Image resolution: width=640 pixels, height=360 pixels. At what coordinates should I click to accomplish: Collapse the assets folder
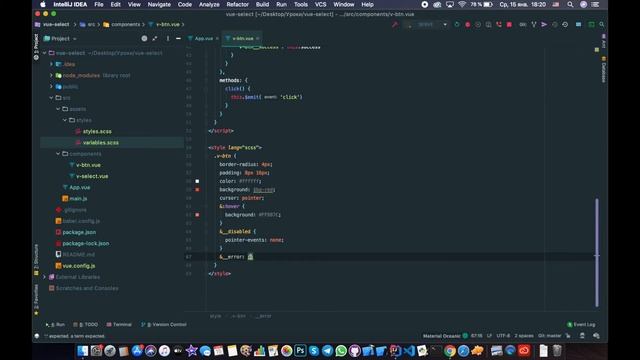(58, 109)
